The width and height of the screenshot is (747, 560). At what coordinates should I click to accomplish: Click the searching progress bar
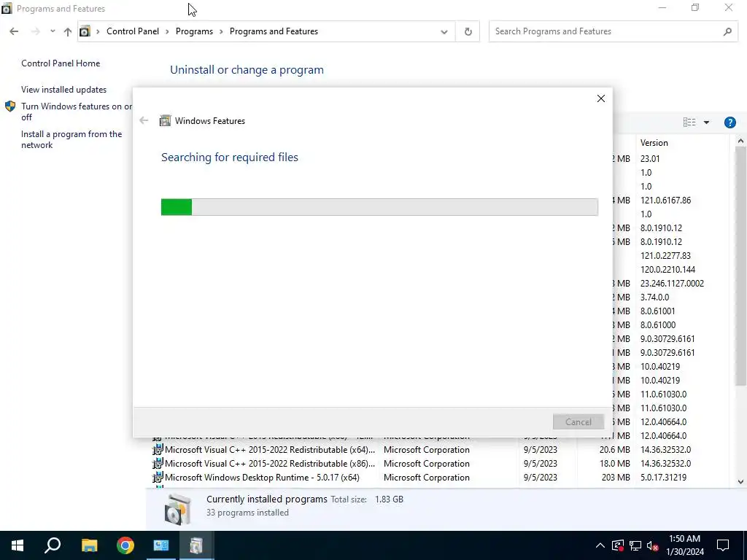[379, 207]
